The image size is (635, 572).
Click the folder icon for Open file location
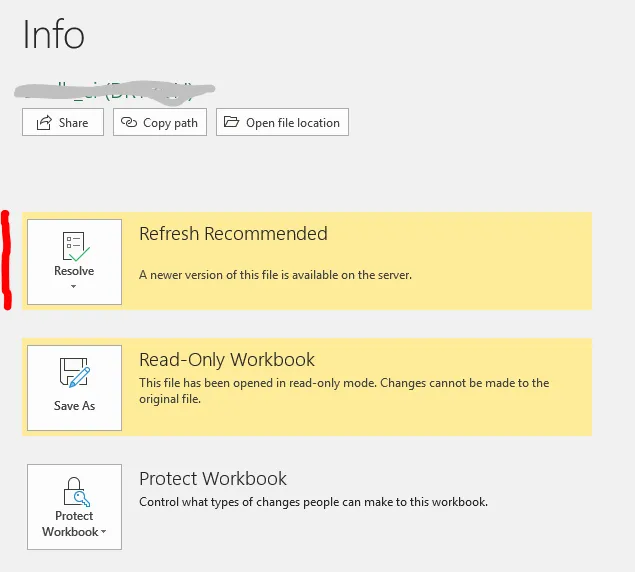[231, 123]
